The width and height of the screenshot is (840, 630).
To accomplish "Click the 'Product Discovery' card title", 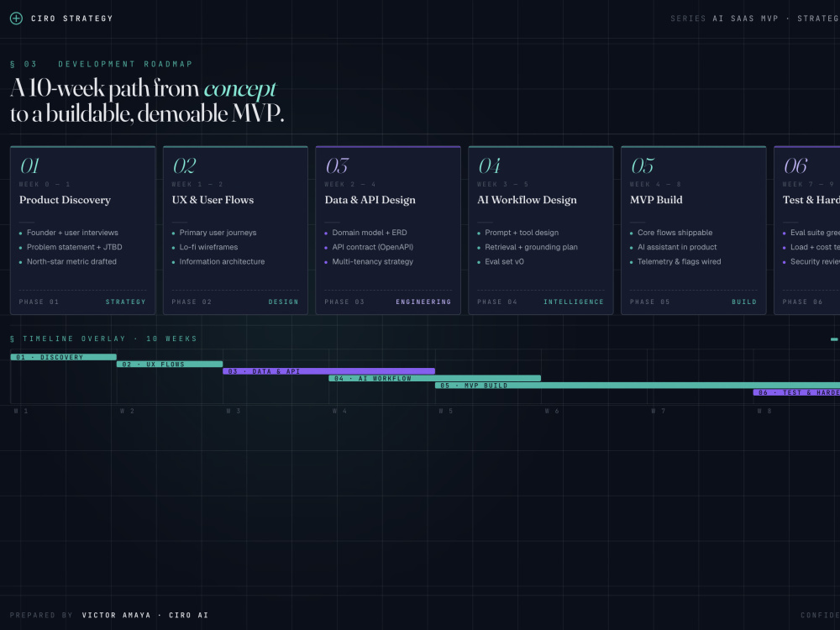I will [65, 200].
